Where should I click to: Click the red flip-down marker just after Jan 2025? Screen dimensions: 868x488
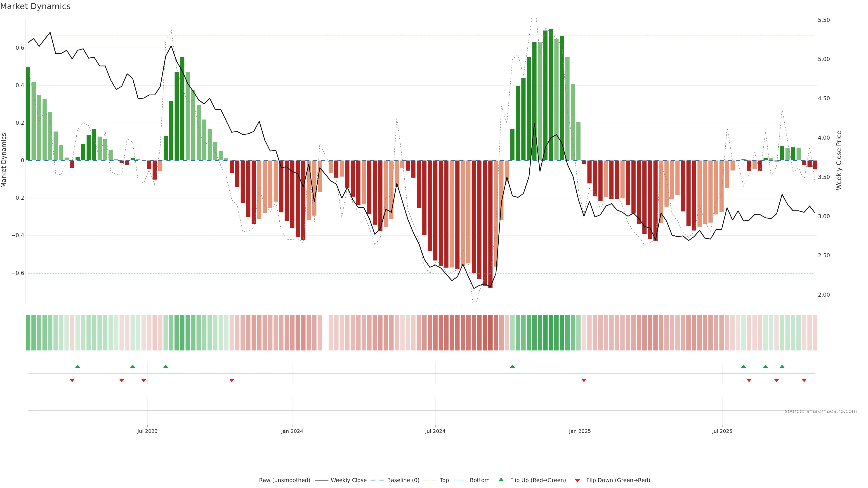(584, 380)
